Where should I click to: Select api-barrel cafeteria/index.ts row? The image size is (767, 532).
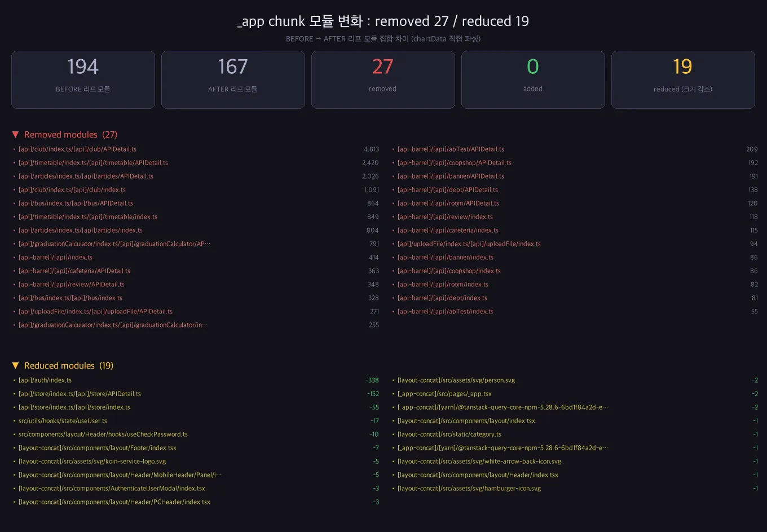pyautogui.click(x=575, y=230)
